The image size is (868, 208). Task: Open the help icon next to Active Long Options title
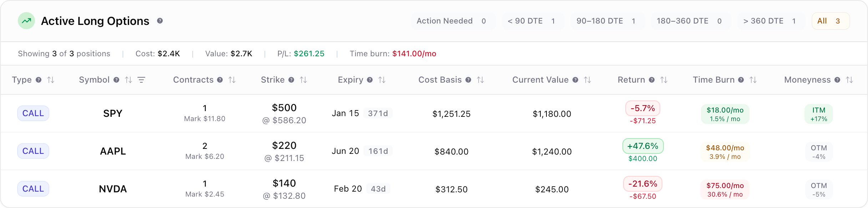coord(160,21)
